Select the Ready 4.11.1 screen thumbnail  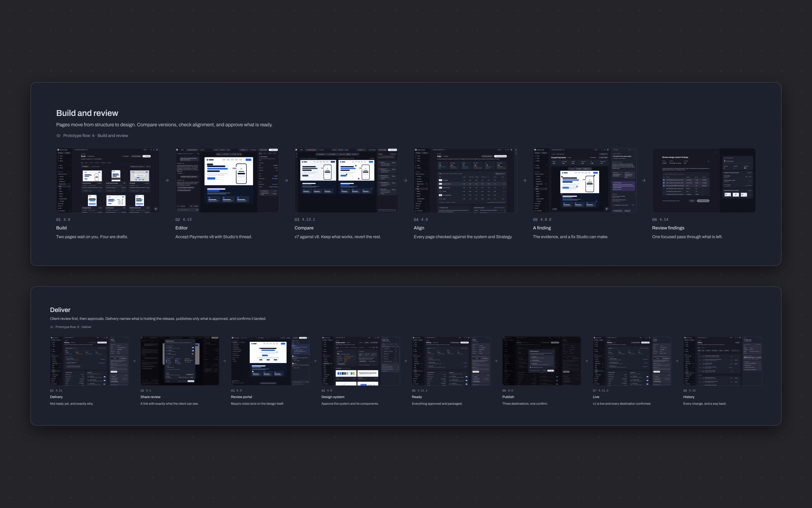click(451, 361)
